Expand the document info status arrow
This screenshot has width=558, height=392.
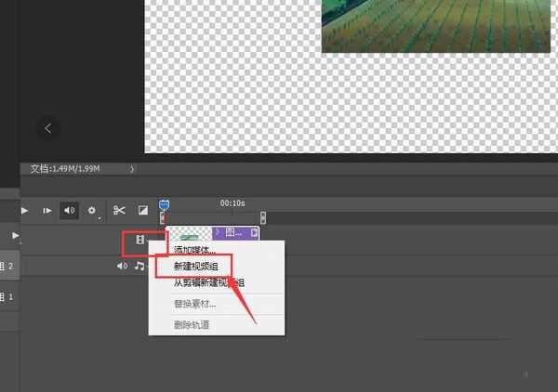tap(132, 169)
